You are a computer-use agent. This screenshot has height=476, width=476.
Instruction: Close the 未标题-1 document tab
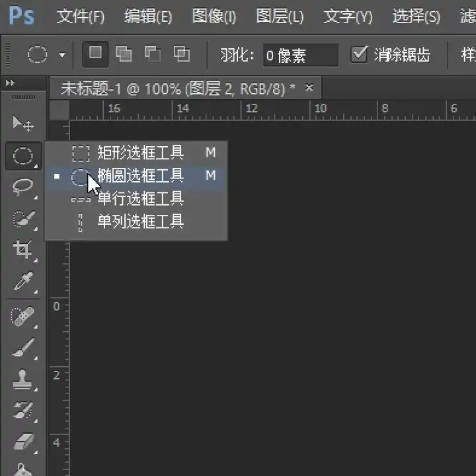(x=309, y=87)
